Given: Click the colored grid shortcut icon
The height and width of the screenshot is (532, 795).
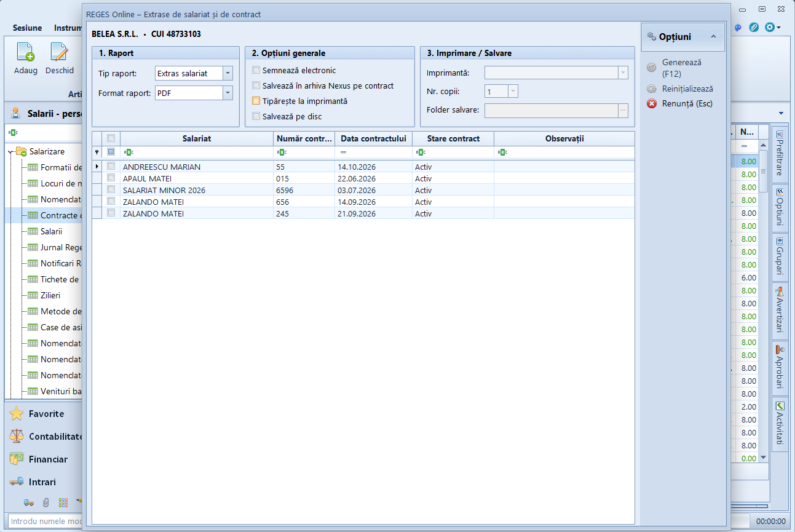Looking at the screenshot, I should point(63,502).
